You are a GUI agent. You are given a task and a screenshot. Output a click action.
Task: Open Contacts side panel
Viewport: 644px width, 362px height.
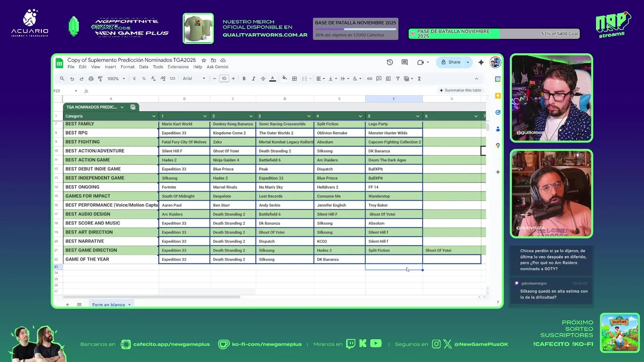tap(498, 129)
